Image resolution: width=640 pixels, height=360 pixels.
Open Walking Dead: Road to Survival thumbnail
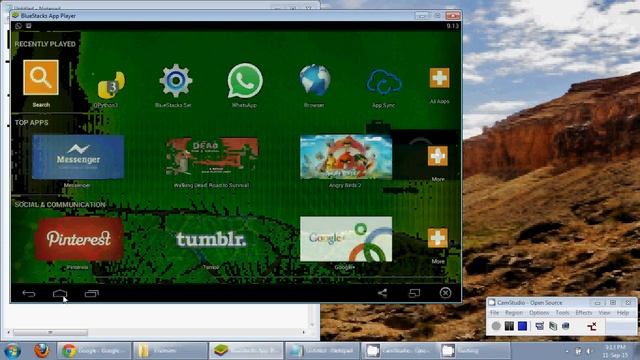pyautogui.click(x=211, y=156)
